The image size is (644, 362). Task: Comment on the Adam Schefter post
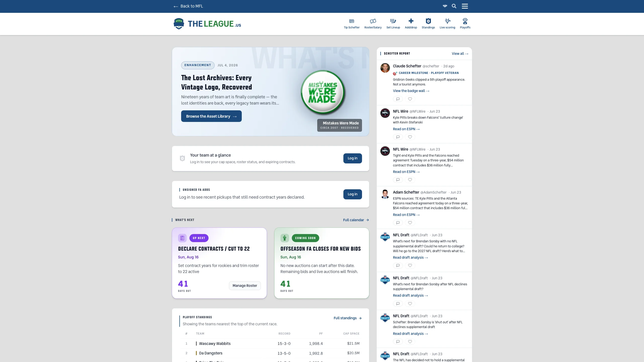[x=398, y=223]
